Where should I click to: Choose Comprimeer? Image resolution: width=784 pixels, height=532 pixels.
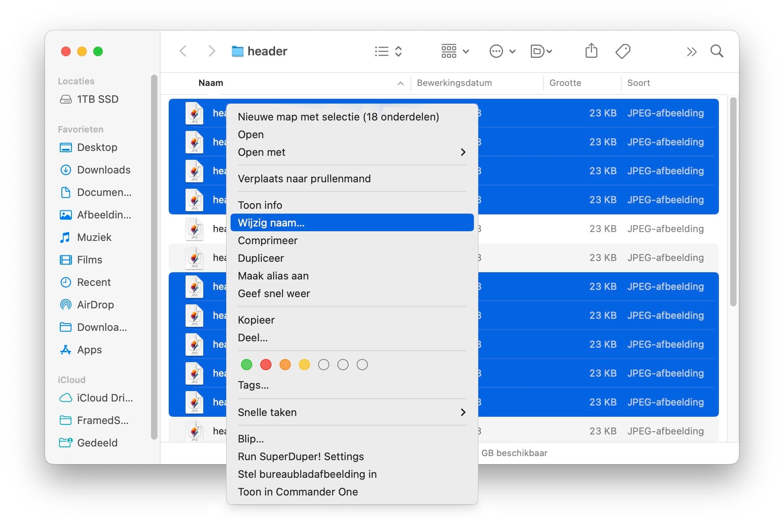pos(352,241)
